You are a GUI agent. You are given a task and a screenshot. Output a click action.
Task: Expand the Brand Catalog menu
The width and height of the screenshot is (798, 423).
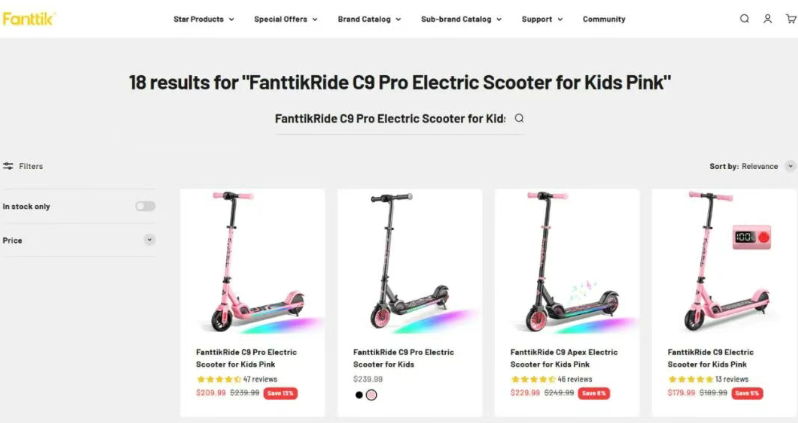[x=369, y=19]
